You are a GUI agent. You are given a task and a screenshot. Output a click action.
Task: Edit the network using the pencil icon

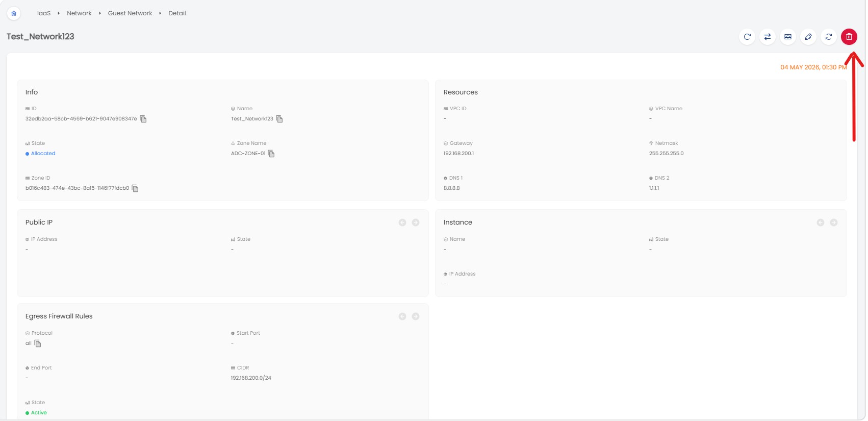808,37
